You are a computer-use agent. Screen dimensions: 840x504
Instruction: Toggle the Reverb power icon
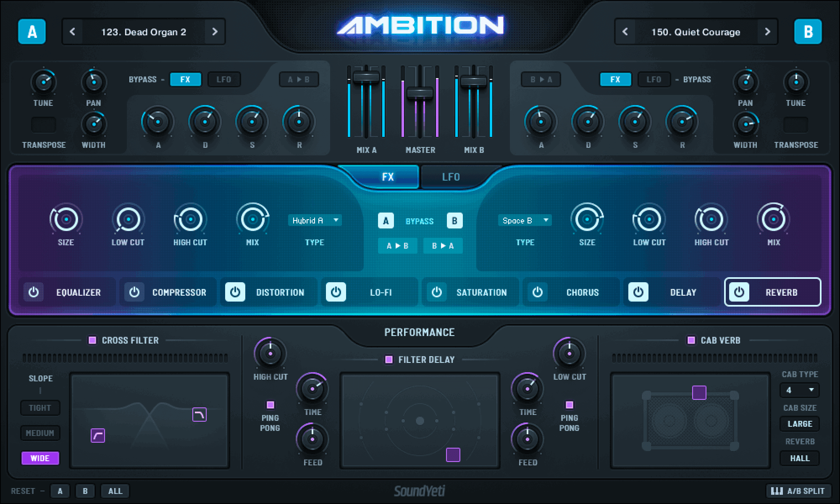(739, 292)
